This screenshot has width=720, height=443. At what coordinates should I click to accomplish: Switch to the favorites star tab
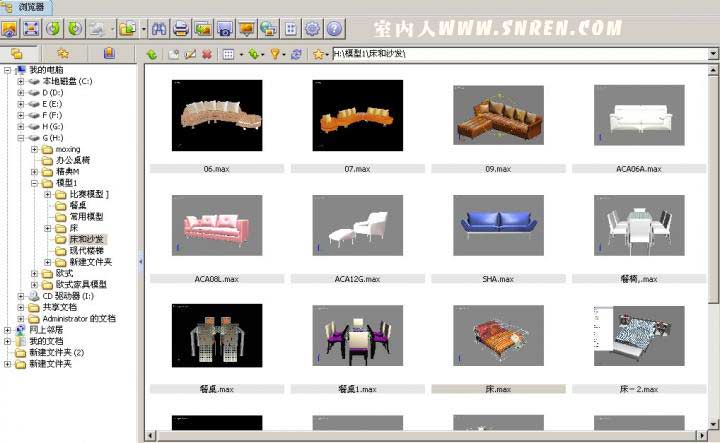pos(63,54)
